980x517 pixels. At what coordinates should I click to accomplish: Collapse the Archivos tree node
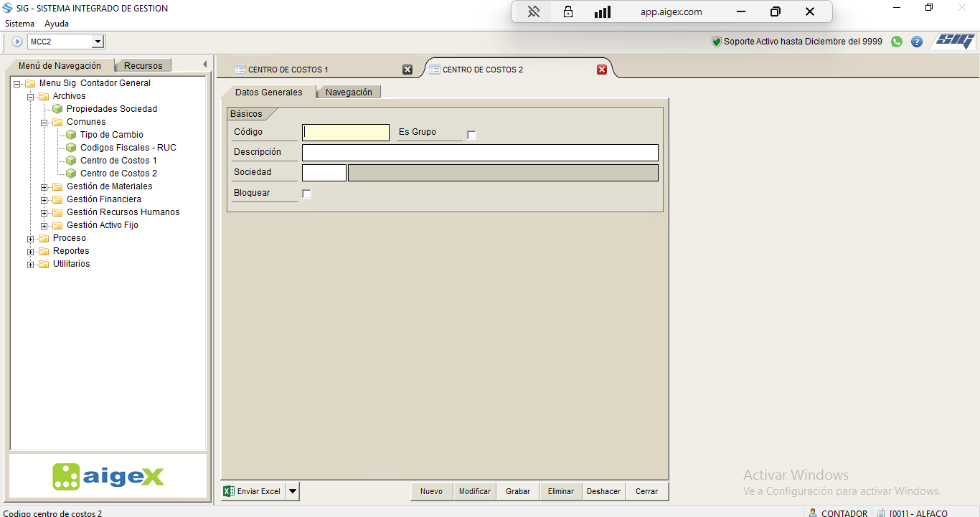30,97
